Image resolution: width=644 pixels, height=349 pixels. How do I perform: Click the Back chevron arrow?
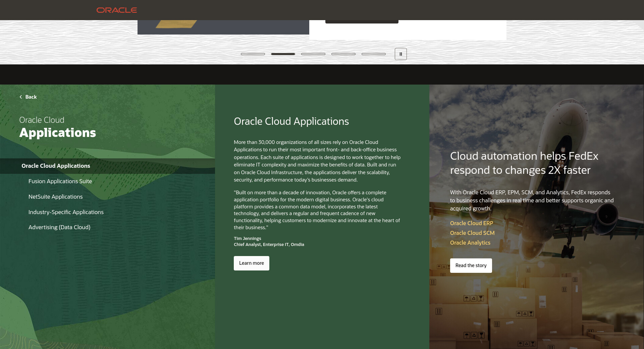pyautogui.click(x=21, y=97)
